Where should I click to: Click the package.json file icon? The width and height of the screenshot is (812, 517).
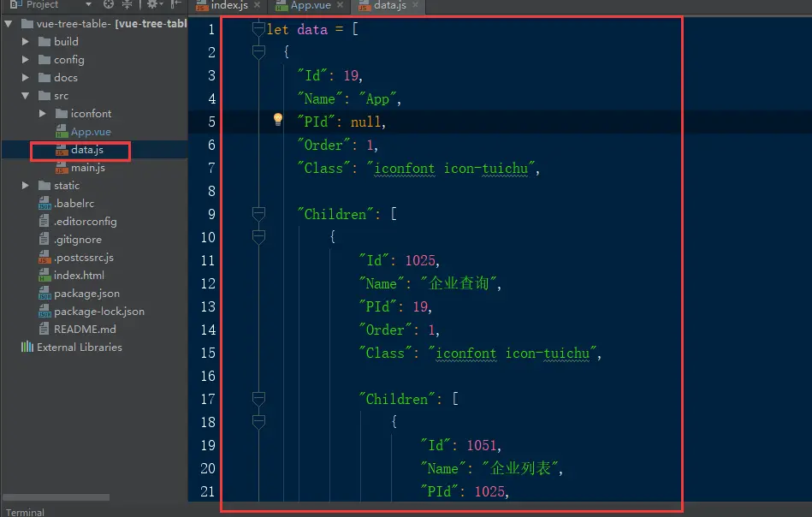coord(44,294)
